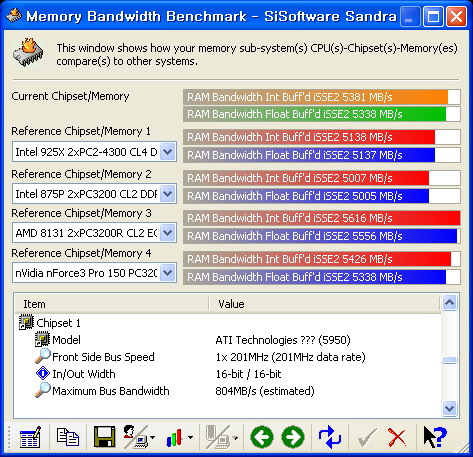Click the floppy disk save icon
This screenshot has width=473, height=457.
104,437
